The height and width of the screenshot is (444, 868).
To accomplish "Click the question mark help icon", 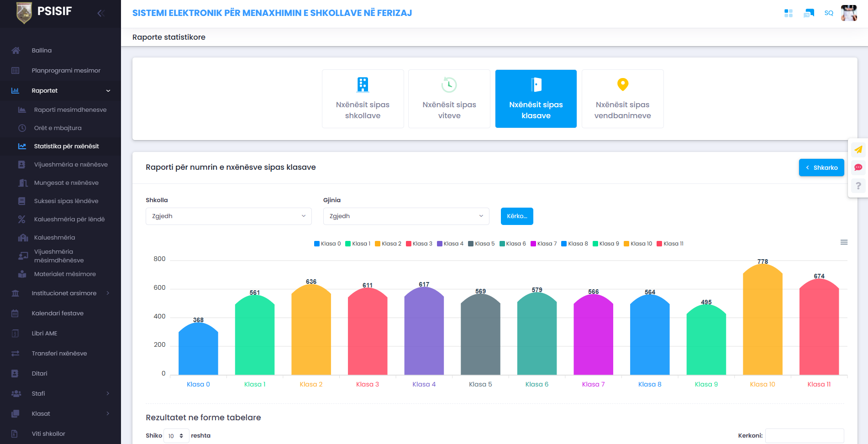I will pyautogui.click(x=858, y=186).
